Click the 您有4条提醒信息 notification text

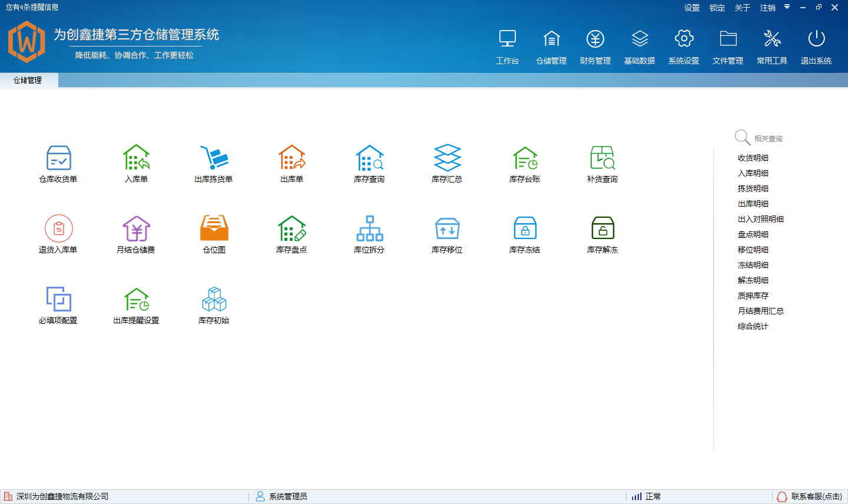point(32,7)
